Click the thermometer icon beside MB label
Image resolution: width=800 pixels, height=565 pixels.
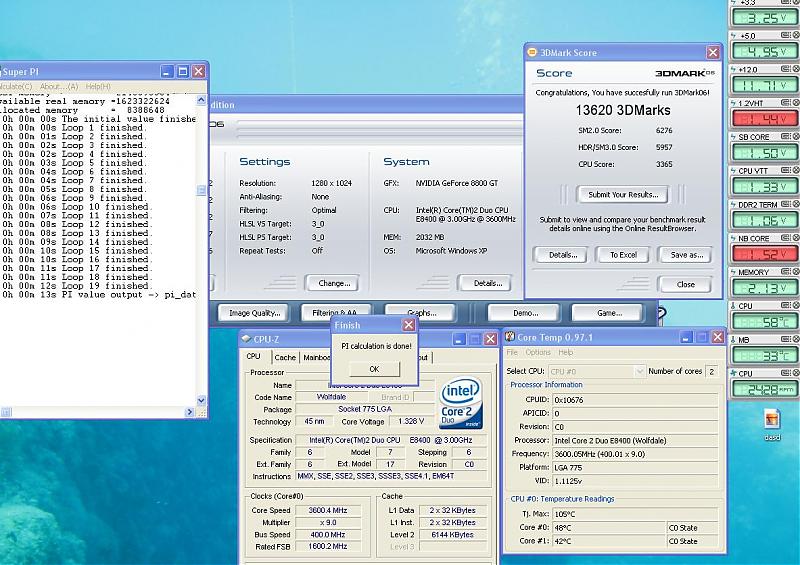[x=733, y=340]
